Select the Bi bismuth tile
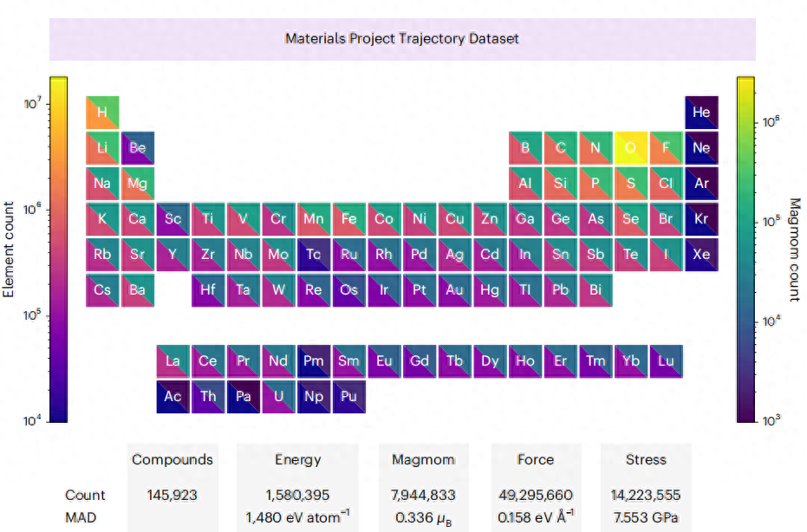The width and height of the screenshot is (807, 532). tap(595, 289)
